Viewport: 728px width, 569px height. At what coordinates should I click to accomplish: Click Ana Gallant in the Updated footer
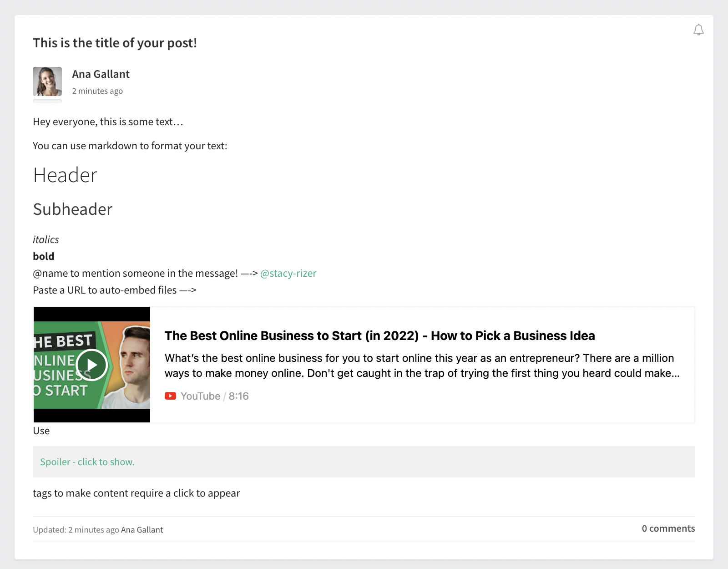click(142, 530)
